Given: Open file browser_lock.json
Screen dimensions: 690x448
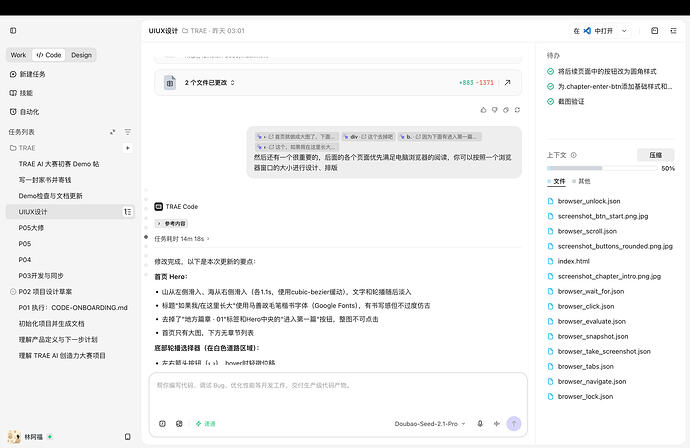Looking at the screenshot, I should [x=585, y=397].
